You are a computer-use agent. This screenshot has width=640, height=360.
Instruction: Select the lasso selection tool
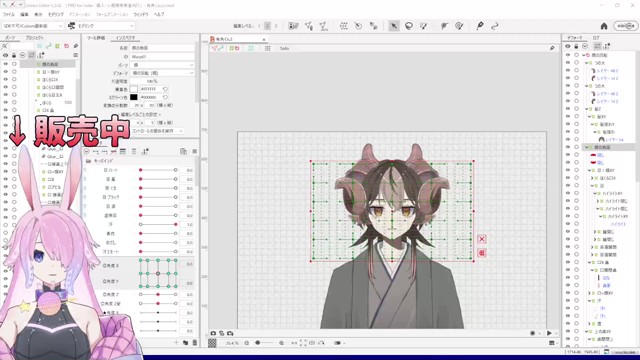pos(409,26)
